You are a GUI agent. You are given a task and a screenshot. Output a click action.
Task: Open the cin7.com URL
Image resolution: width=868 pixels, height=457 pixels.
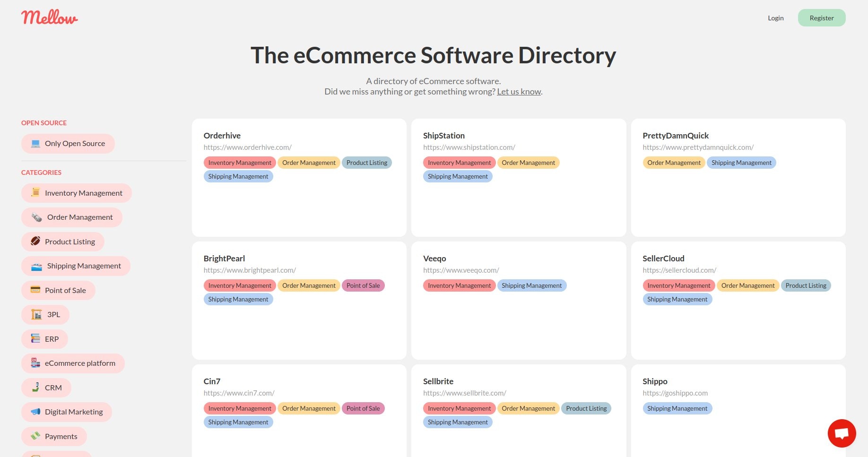pyautogui.click(x=239, y=393)
